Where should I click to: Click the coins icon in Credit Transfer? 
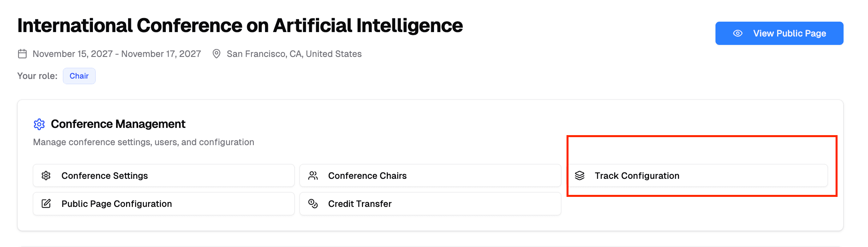[x=313, y=204]
